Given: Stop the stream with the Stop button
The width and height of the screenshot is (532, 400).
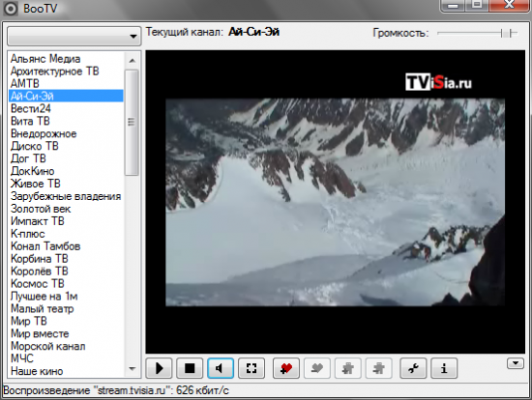Looking at the screenshot, I should pyautogui.click(x=190, y=368).
